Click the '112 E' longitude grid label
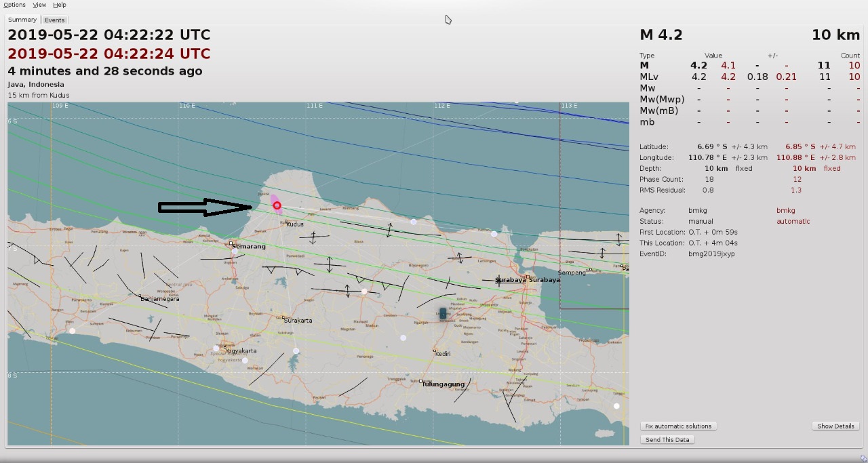 click(x=442, y=106)
